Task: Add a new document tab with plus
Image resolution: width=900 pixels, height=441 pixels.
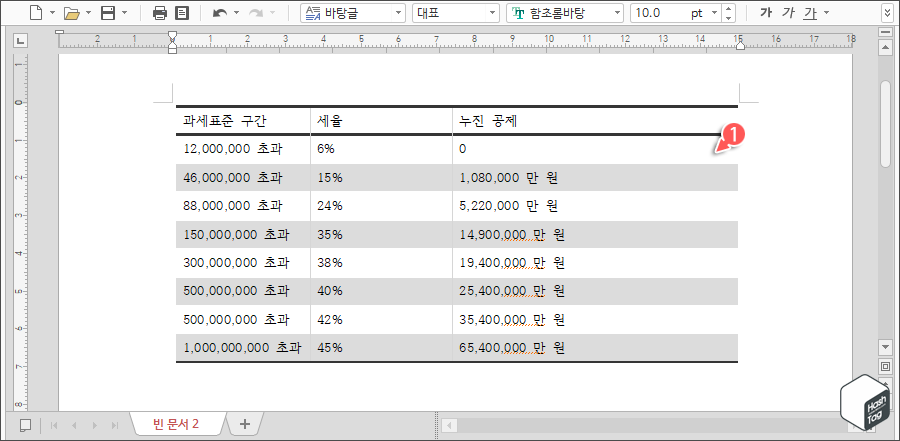Action: coord(245,424)
